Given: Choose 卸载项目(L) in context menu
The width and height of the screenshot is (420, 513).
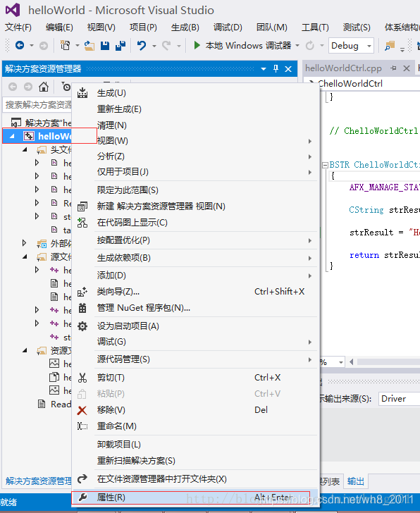Looking at the screenshot, I should (195, 444).
